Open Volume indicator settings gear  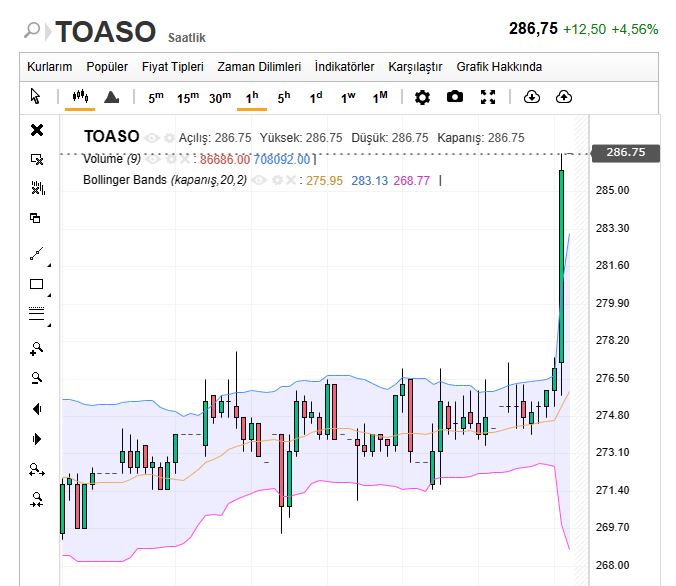click(171, 159)
